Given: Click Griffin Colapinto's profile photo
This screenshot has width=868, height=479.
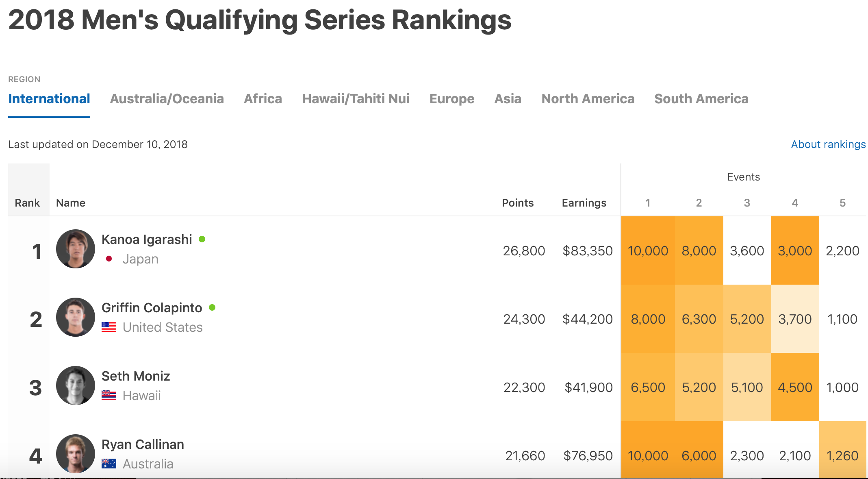Looking at the screenshot, I should (x=76, y=317).
